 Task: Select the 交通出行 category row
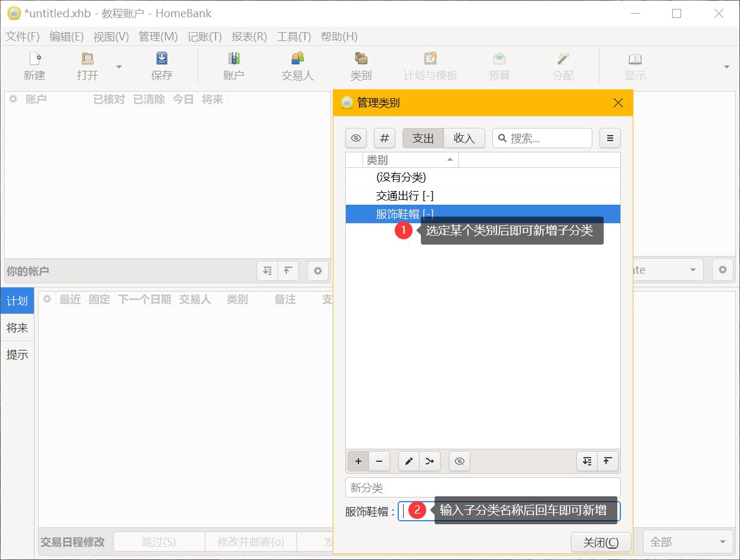pos(405,196)
